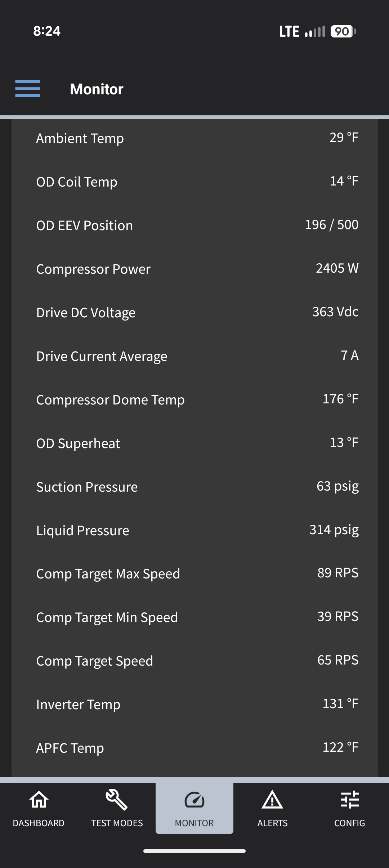Image resolution: width=389 pixels, height=868 pixels.
Task: Select the Liquid Pressure reading
Action: (194, 530)
